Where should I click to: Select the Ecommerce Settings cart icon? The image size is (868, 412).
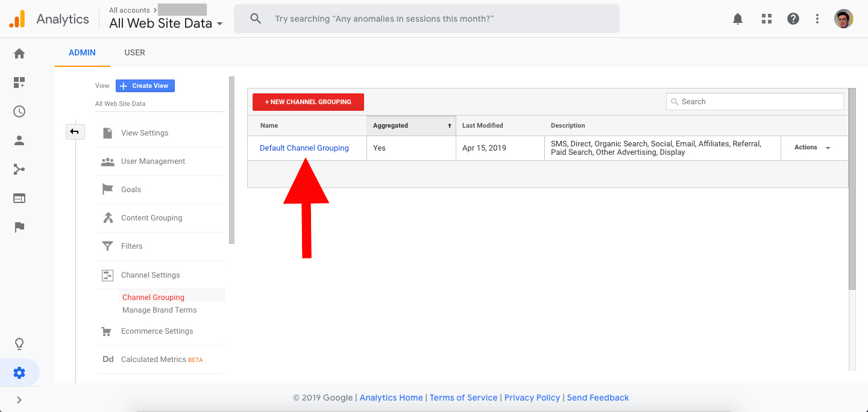(107, 331)
